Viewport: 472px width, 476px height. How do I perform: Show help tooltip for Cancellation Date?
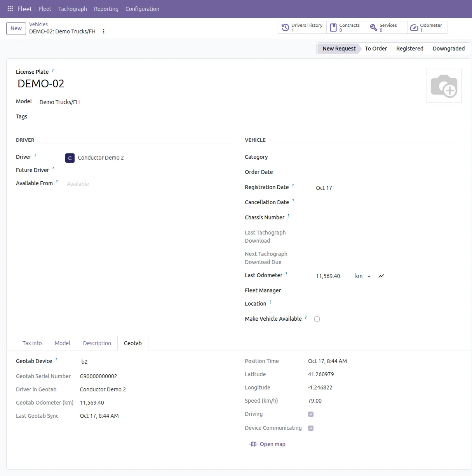(x=293, y=201)
